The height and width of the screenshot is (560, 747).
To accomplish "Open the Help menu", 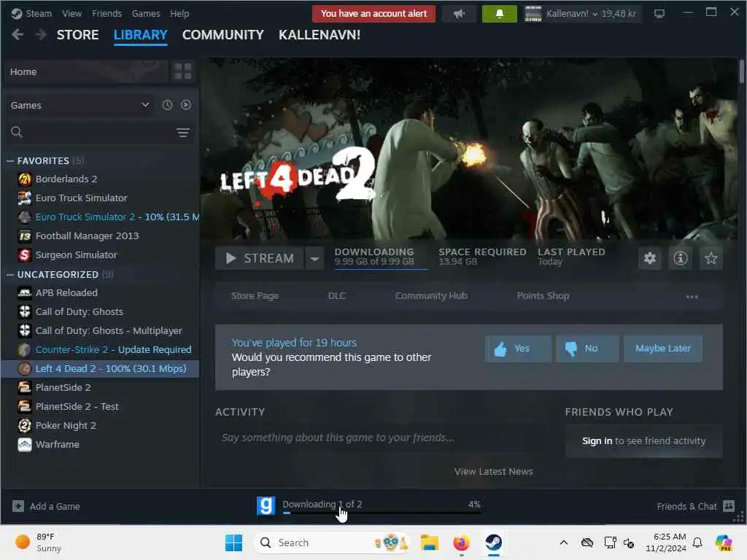I will pos(179,13).
